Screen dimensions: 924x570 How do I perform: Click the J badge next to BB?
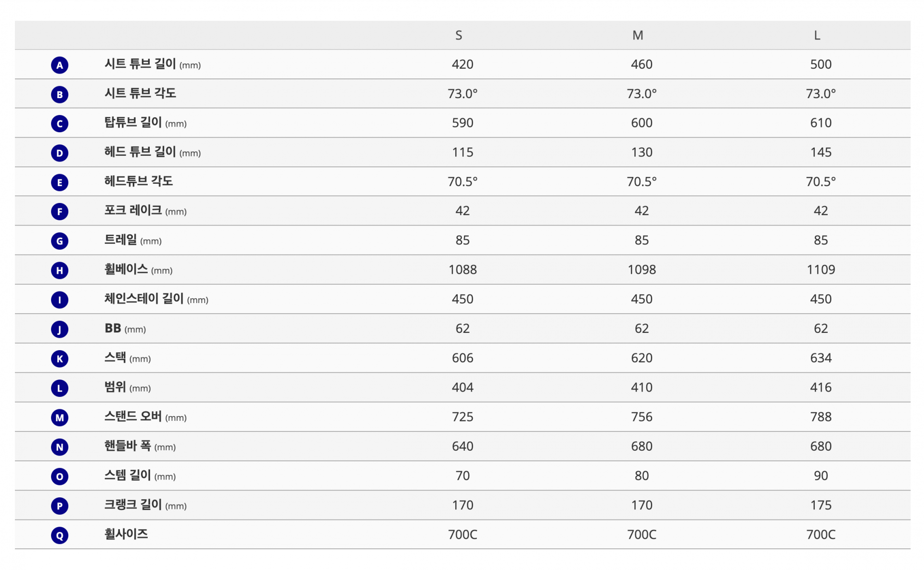(60, 329)
